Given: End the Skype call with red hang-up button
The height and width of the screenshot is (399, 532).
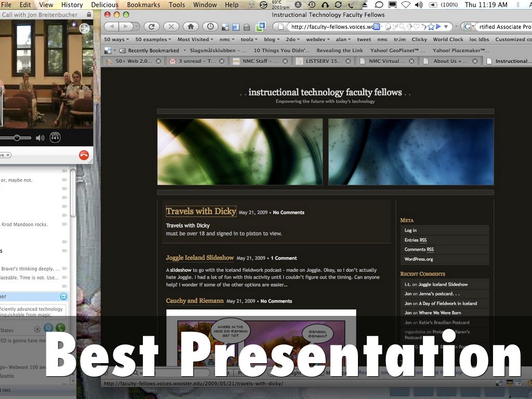Looking at the screenshot, I should coord(84,155).
